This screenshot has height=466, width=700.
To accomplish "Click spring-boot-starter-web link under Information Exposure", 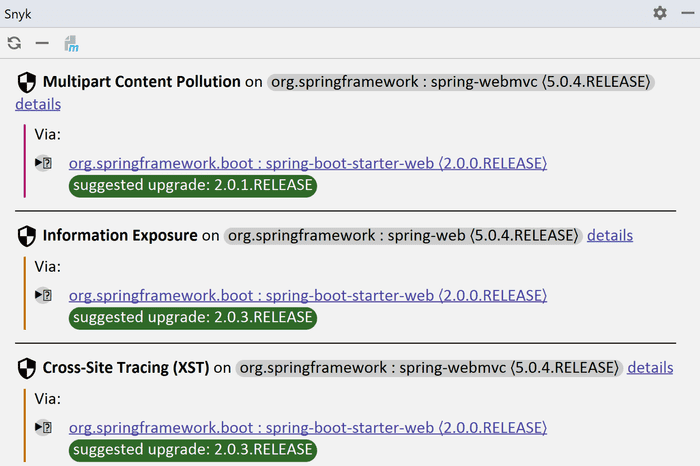I will pyautogui.click(x=307, y=295).
